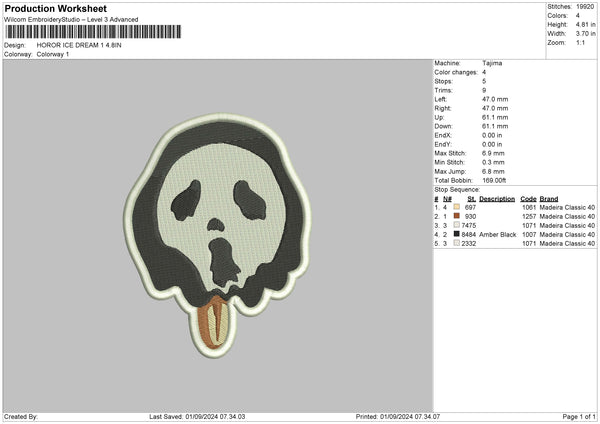Viewport: 600px width, 424px height.
Task: Click the Zoom value '1:1'
Action: 580,42
